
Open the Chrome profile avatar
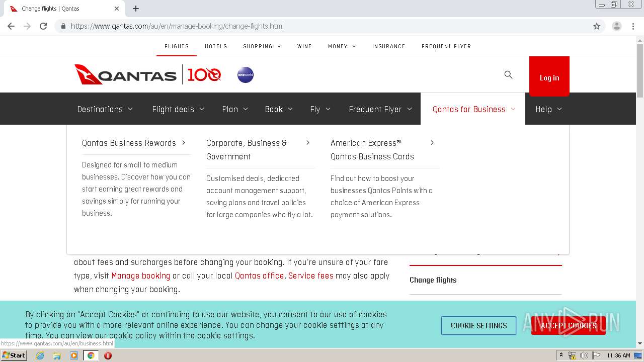coord(617,26)
